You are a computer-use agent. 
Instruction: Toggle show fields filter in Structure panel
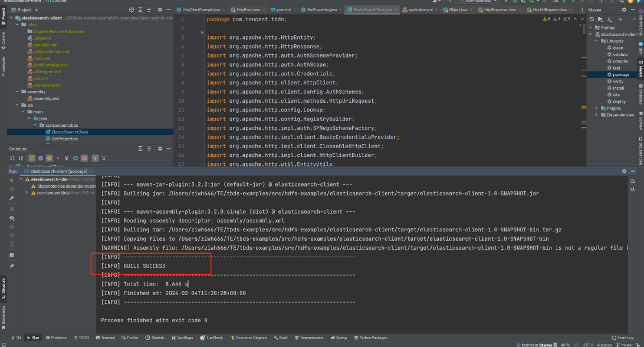point(49,158)
